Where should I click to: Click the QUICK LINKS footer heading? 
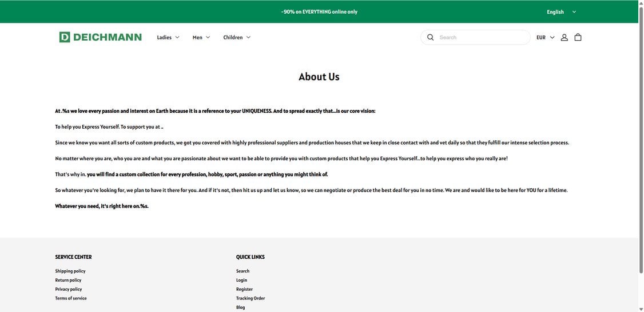pyautogui.click(x=251, y=257)
